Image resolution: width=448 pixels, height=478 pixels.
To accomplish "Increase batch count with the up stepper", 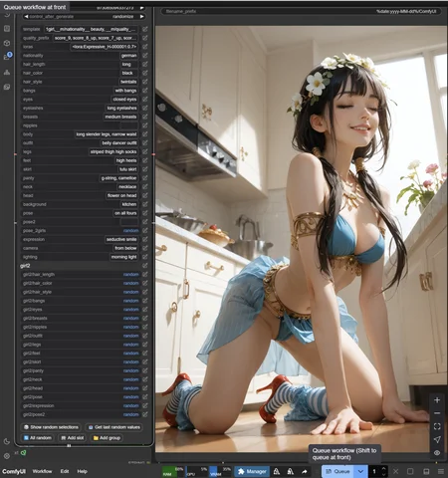I will (383, 469).
